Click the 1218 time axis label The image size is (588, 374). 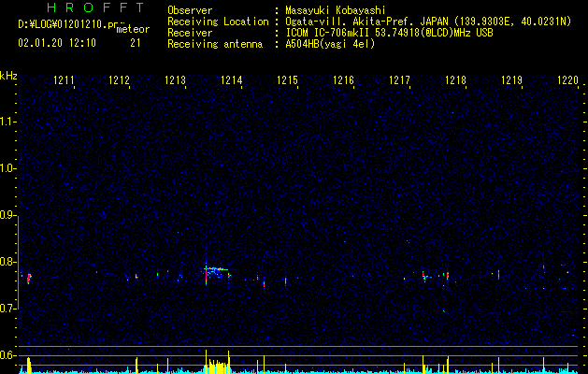click(455, 80)
